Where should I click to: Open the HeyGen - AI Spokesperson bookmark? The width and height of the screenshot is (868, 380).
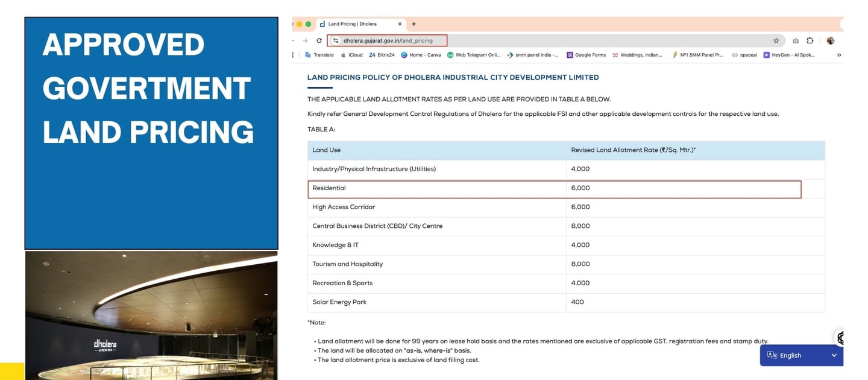pos(789,55)
